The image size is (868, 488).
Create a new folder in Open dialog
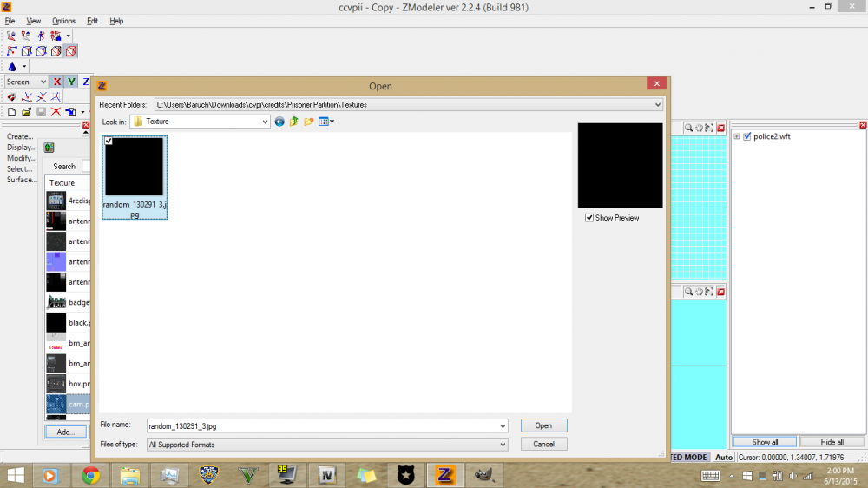coord(309,122)
